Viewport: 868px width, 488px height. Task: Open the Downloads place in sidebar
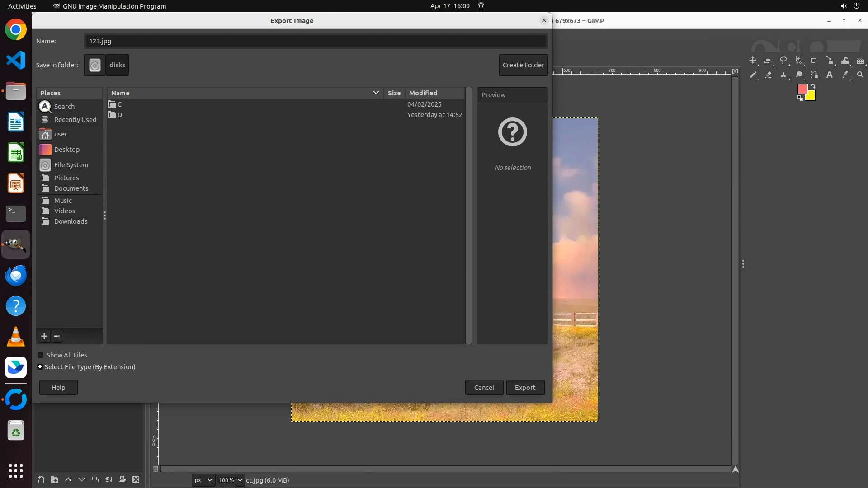coord(71,221)
